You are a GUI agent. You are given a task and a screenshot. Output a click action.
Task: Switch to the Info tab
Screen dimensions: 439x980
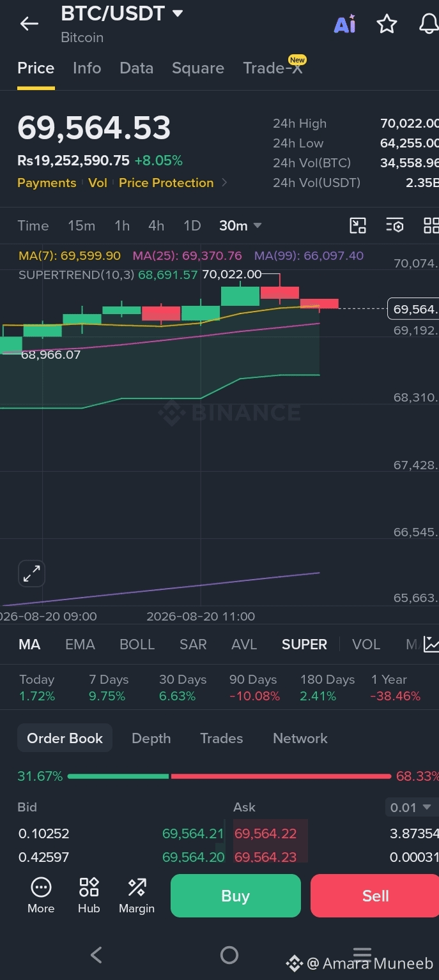pos(87,68)
